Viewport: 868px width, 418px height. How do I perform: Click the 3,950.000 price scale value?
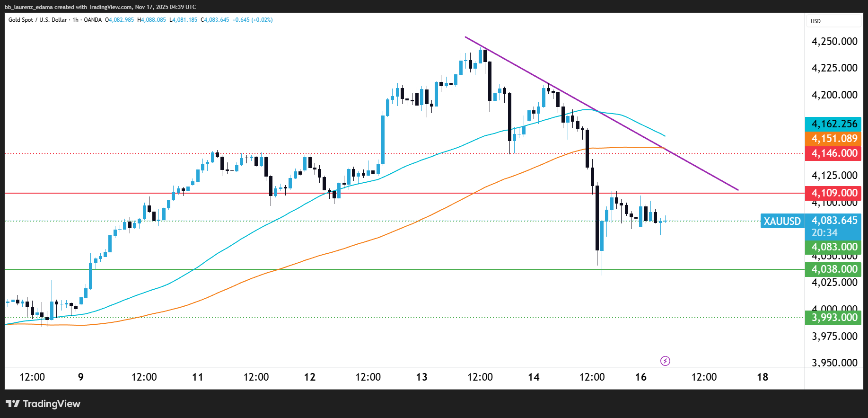[834, 363]
